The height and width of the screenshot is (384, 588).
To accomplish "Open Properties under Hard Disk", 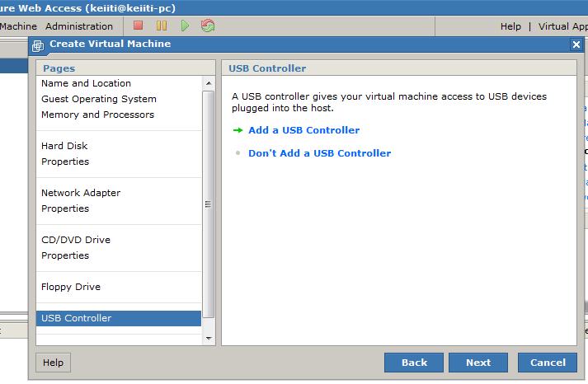I will click(65, 162).
